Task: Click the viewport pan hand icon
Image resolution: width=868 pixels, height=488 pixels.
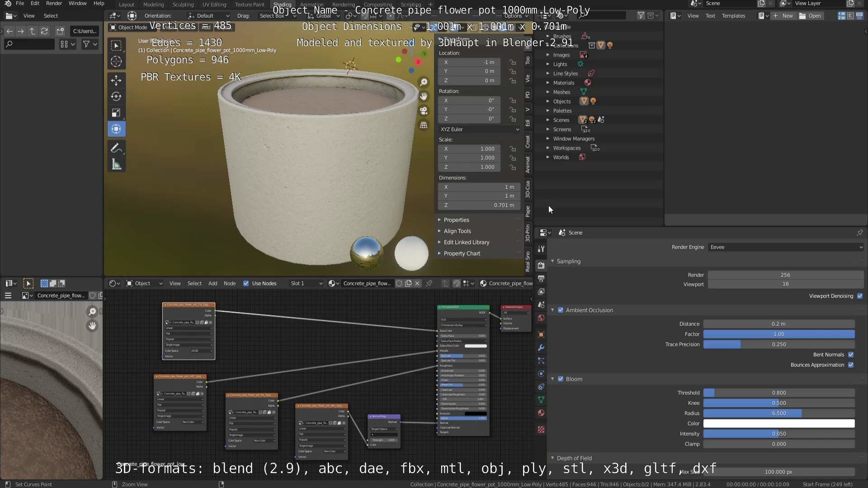Action: [x=424, y=96]
